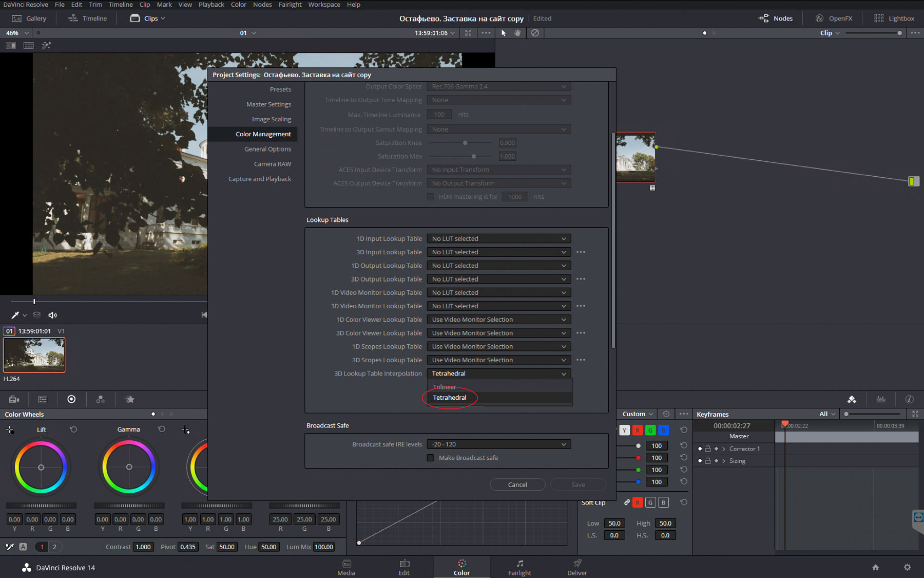The height and width of the screenshot is (578, 924).
Task: Toggle viewer audio mute speaker icon
Action: [52, 315]
